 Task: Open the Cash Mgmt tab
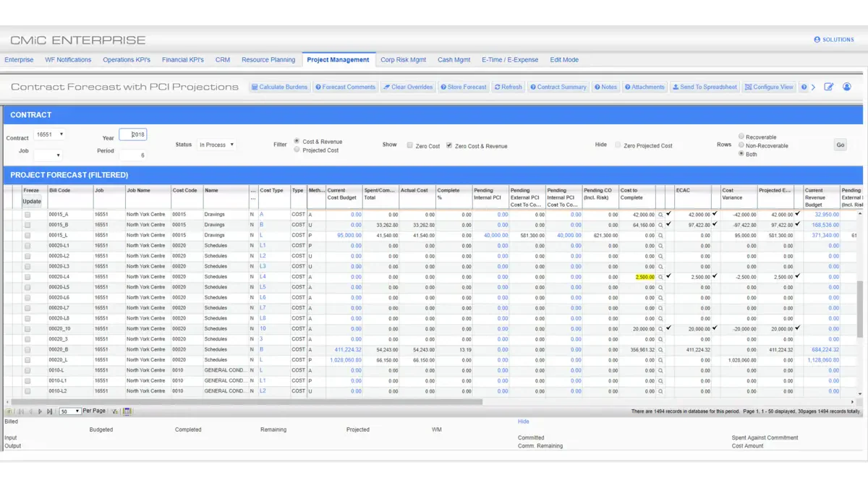[454, 60]
